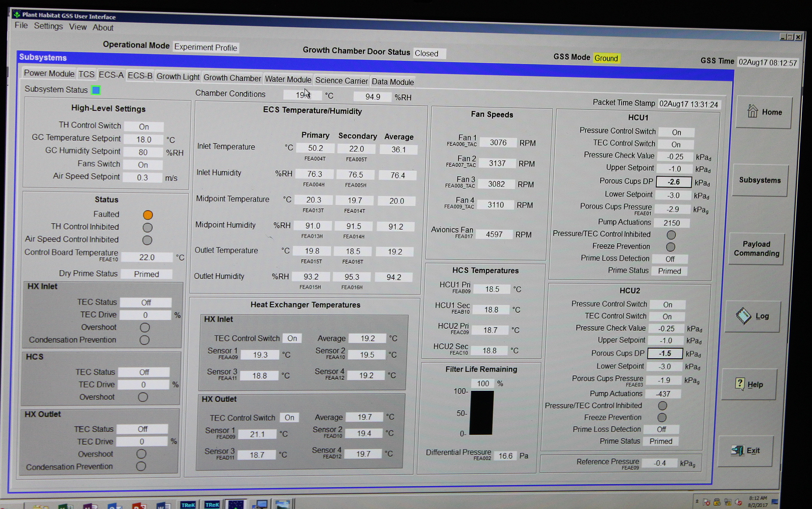The image size is (812, 509).
Task: Open the Log viewer icon
Action: pyautogui.click(x=743, y=316)
